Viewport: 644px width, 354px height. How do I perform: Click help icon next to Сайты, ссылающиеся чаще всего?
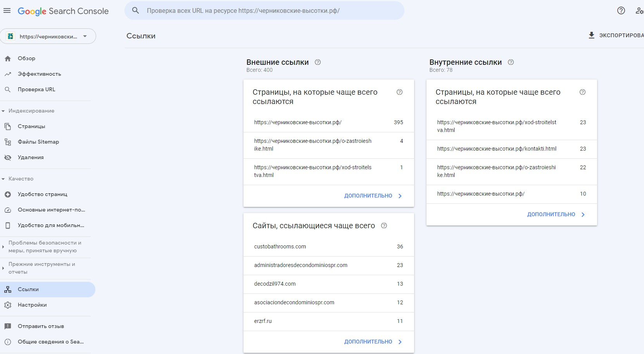(384, 226)
